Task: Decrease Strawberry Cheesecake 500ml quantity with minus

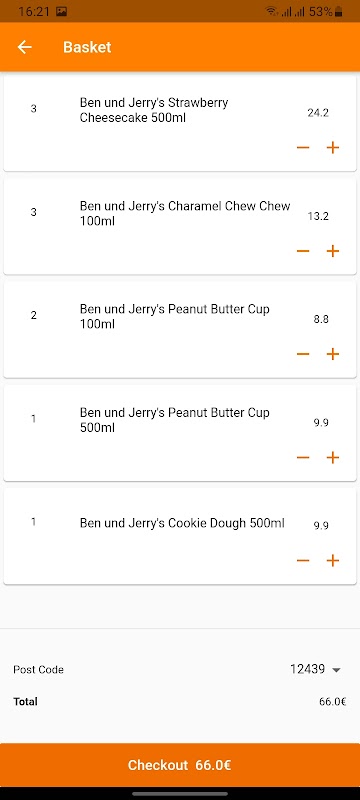Action: [x=303, y=148]
